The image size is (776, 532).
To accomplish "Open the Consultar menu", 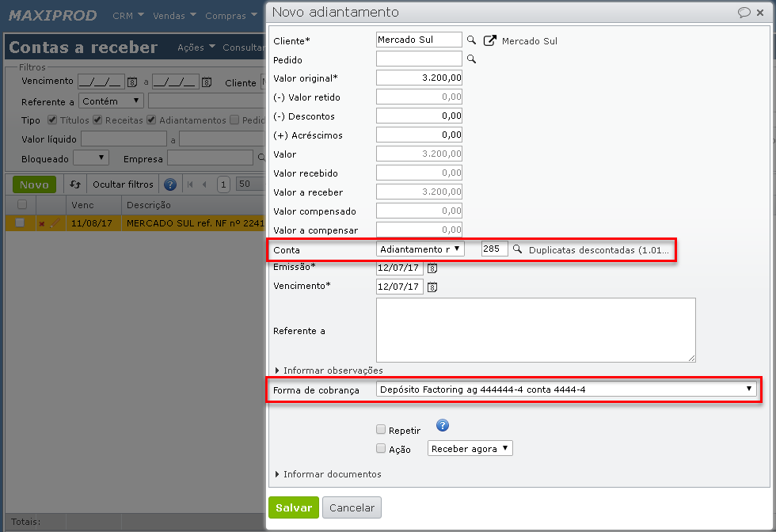I will 244,47.
